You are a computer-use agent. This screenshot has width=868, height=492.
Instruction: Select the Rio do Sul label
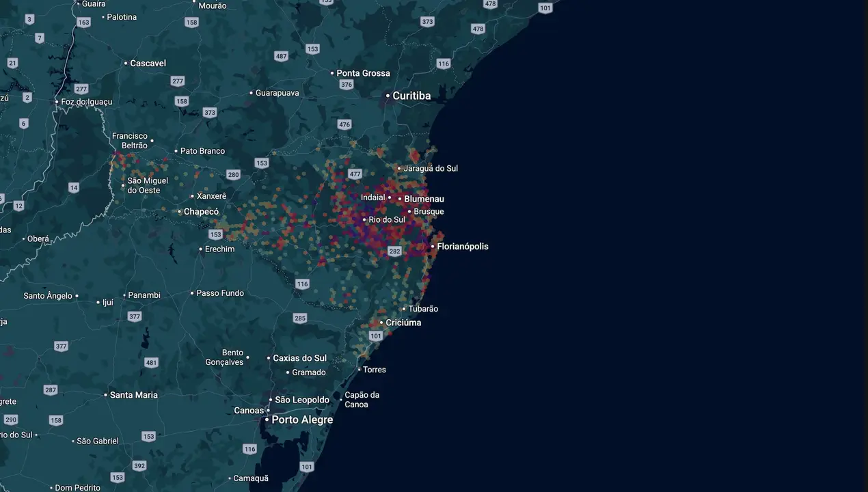[387, 220]
